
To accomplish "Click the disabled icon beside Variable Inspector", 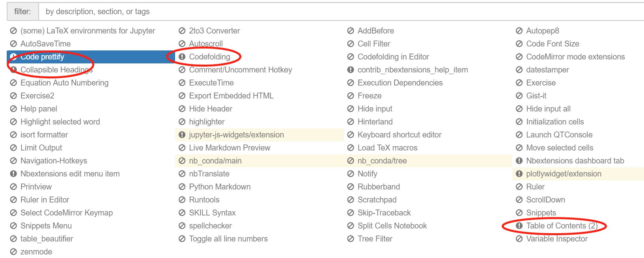I will [519, 239].
